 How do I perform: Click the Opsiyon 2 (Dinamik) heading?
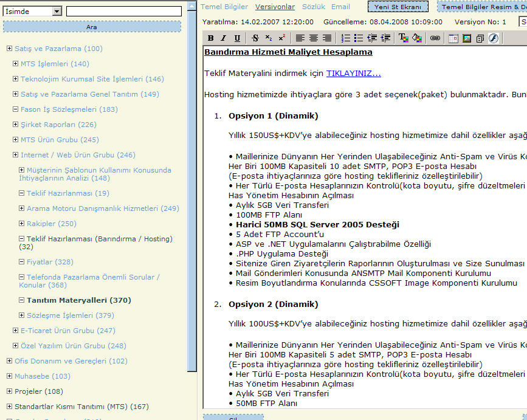pyautogui.click(x=274, y=305)
